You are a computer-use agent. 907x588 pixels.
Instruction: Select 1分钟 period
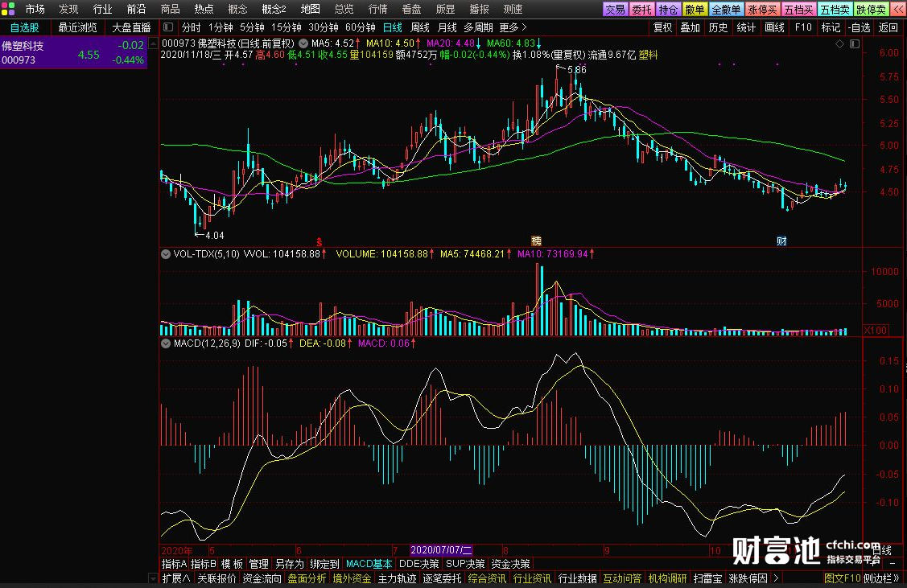221,27
